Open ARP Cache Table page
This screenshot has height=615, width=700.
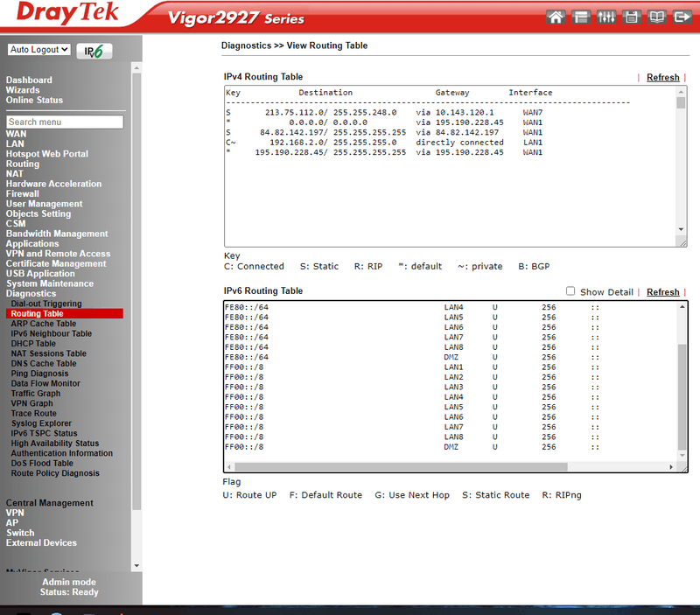(43, 324)
